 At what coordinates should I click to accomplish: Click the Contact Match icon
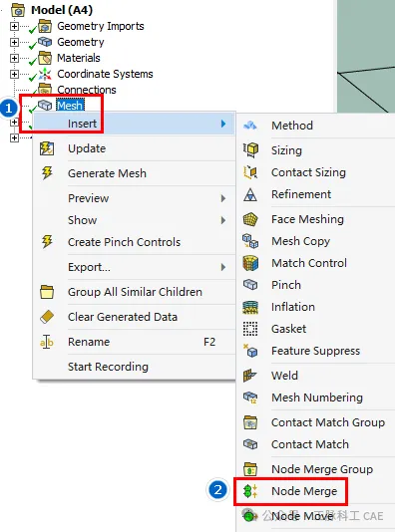250,444
